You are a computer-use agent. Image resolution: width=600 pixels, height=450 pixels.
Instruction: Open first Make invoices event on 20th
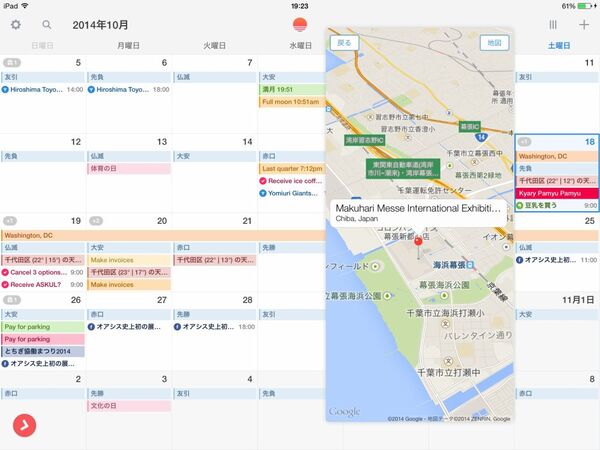pos(129,260)
